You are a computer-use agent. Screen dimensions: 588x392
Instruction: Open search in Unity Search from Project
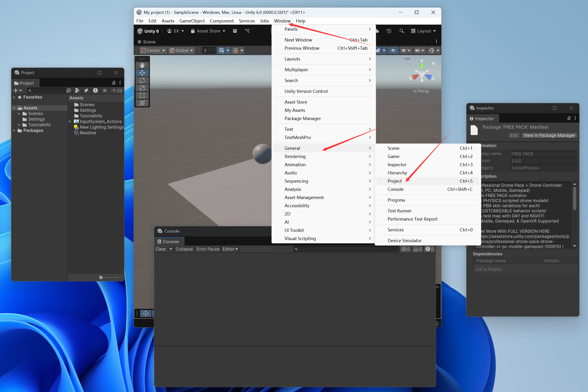pyautogui.click(x=69, y=90)
